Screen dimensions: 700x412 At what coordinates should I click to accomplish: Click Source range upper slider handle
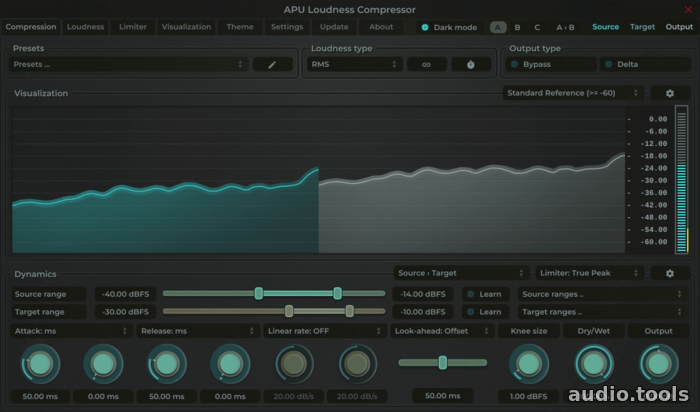tap(338, 293)
